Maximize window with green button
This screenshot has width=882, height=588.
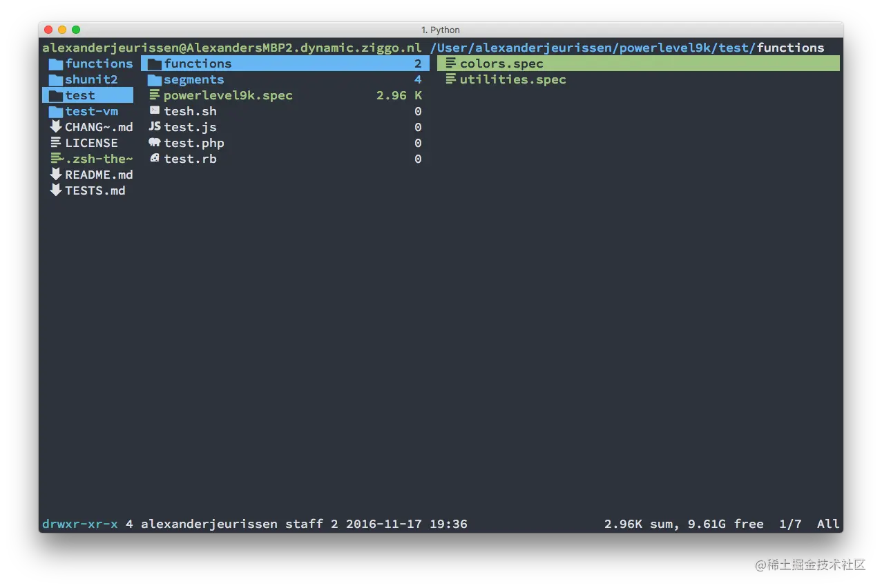click(76, 30)
